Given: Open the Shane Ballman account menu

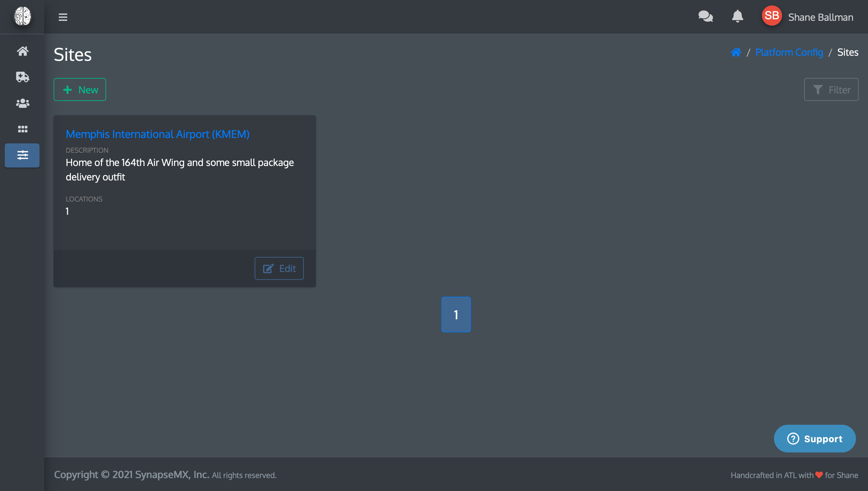Looking at the screenshot, I should point(820,17).
